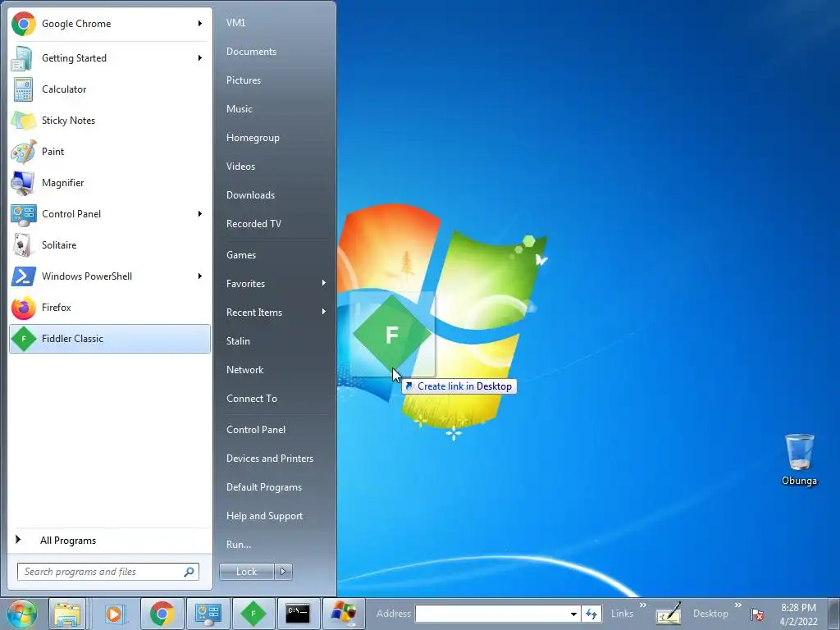Open Action Center flag in tray
The height and width of the screenshot is (630, 840).
tap(757, 614)
